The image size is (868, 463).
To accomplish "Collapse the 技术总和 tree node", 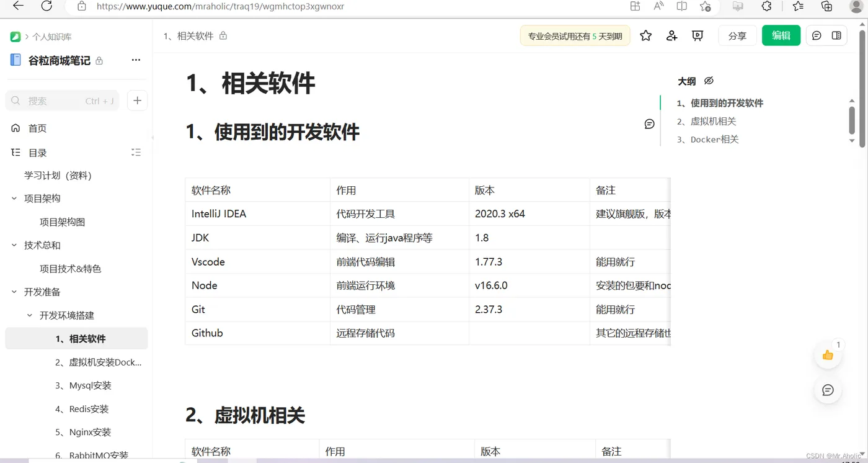I will click(14, 245).
